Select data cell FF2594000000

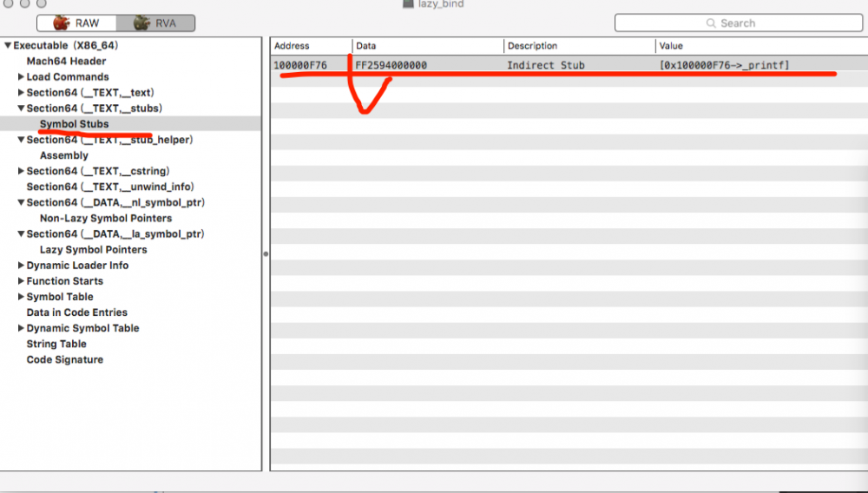391,65
